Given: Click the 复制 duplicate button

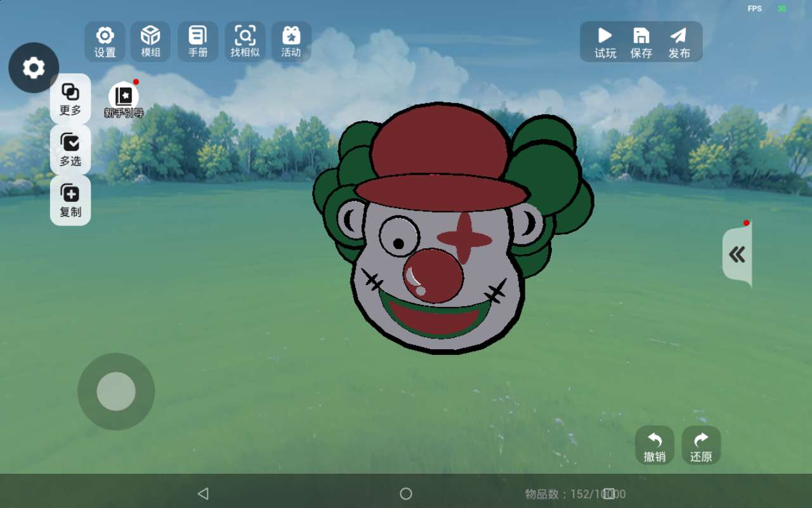Looking at the screenshot, I should (70, 201).
